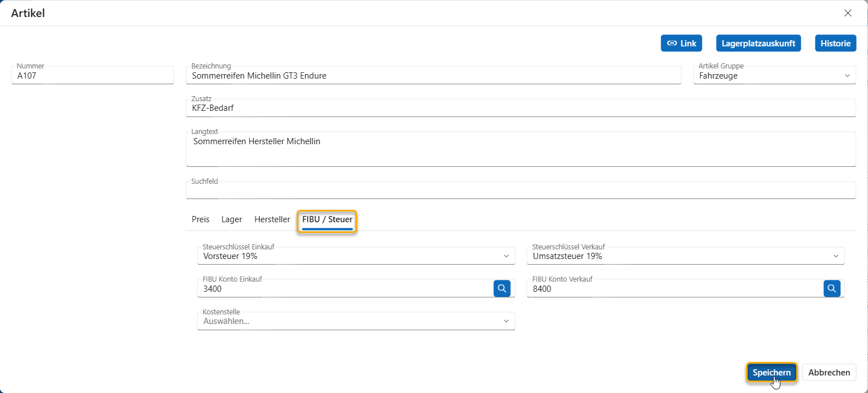Focus the Bezeichnung text field

tap(433, 75)
